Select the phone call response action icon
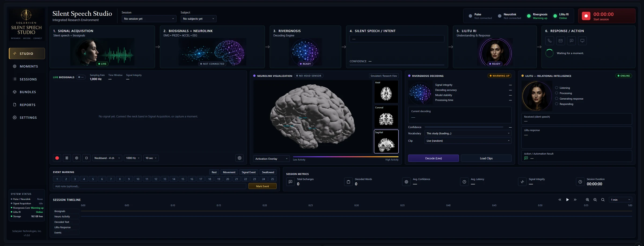The height and width of the screenshot is (246, 644). click(x=550, y=41)
